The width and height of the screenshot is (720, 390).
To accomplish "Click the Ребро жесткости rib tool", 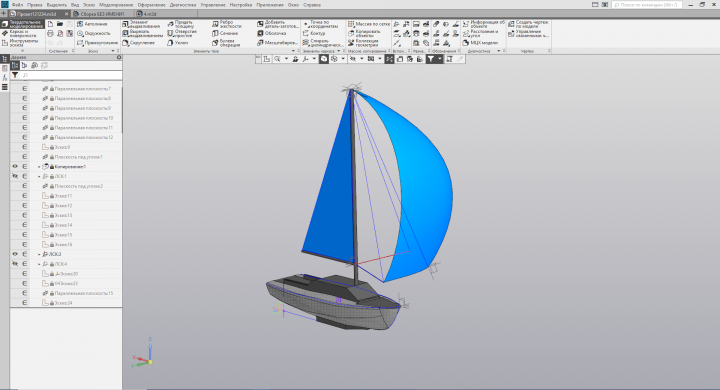I will point(227,24).
